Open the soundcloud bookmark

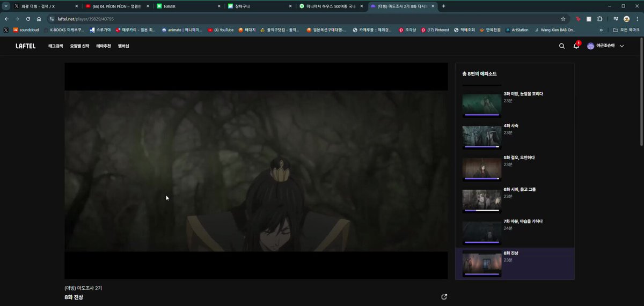(x=26, y=30)
